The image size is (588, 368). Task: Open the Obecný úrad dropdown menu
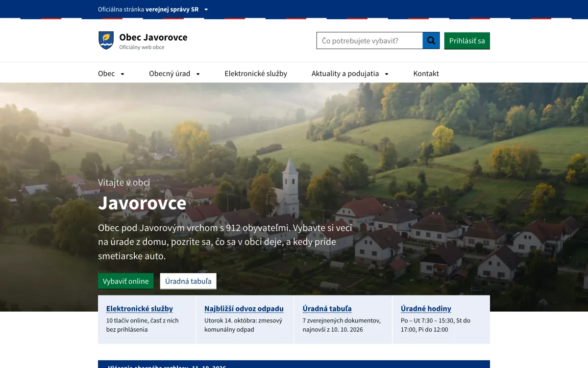click(174, 74)
